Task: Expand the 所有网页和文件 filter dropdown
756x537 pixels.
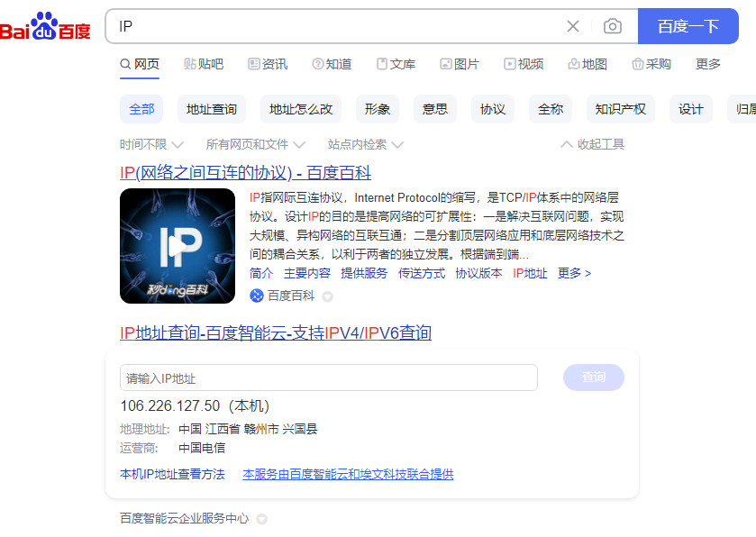Action: pos(255,144)
